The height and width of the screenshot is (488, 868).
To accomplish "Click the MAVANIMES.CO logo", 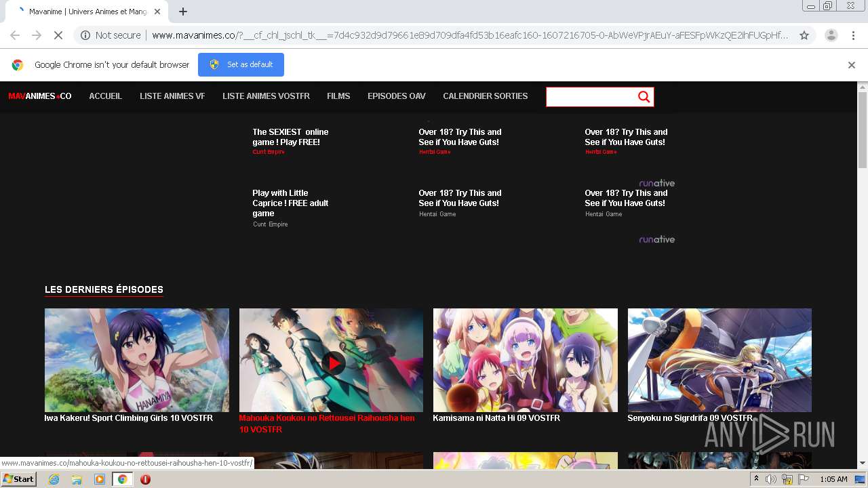I will 40,96.
